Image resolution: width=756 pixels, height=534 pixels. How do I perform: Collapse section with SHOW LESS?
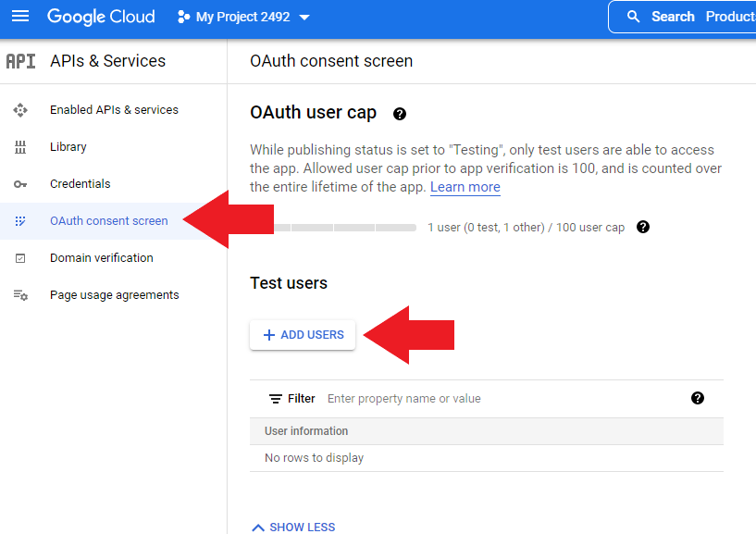tap(293, 527)
